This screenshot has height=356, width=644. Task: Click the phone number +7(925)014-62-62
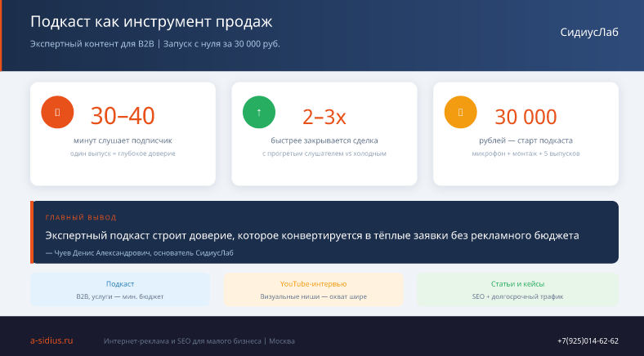click(x=588, y=341)
